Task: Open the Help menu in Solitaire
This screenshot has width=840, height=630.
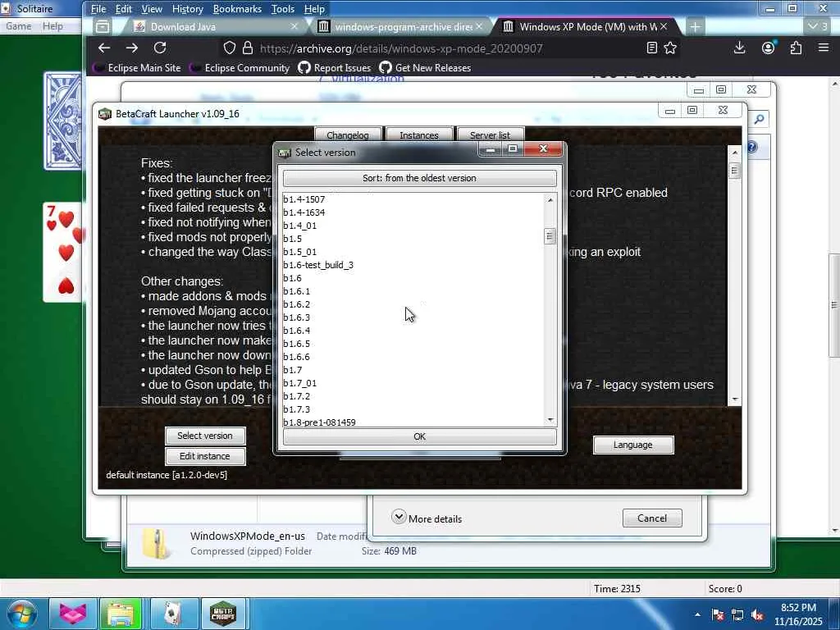Action: click(52, 26)
